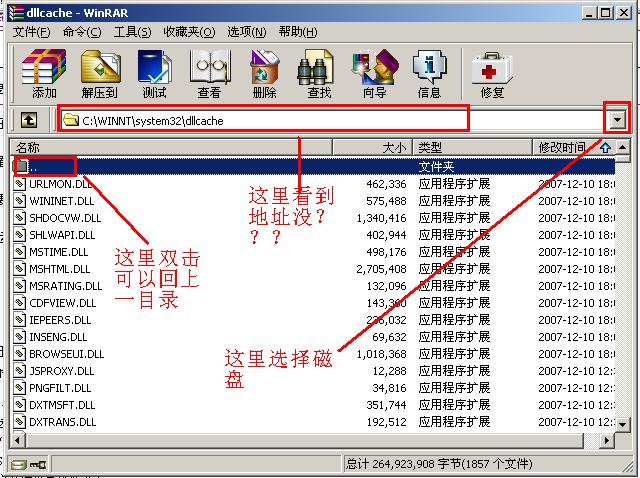Expand the address bar drive dropdown
Image resolution: width=640 pixels, height=478 pixels.
617,120
